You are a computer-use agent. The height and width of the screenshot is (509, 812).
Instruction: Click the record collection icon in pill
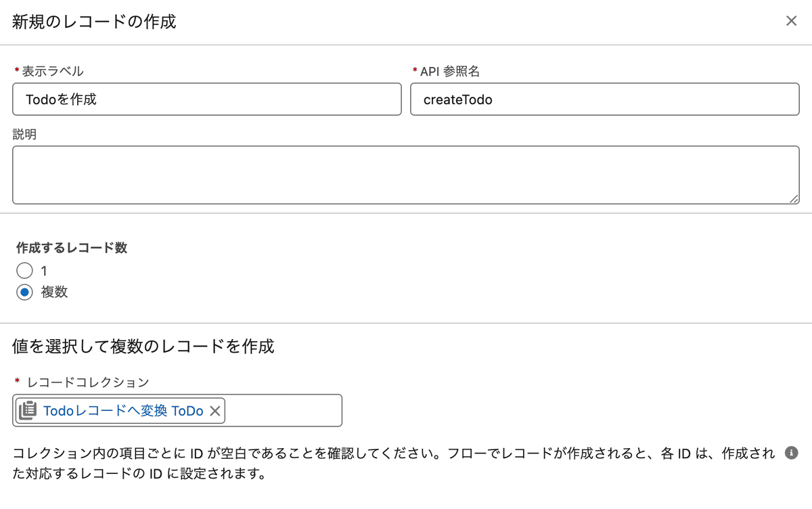[28, 411]
